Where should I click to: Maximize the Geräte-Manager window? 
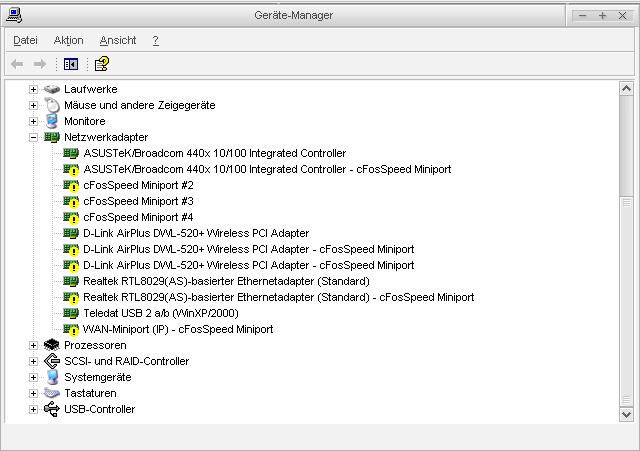[602, 16]
